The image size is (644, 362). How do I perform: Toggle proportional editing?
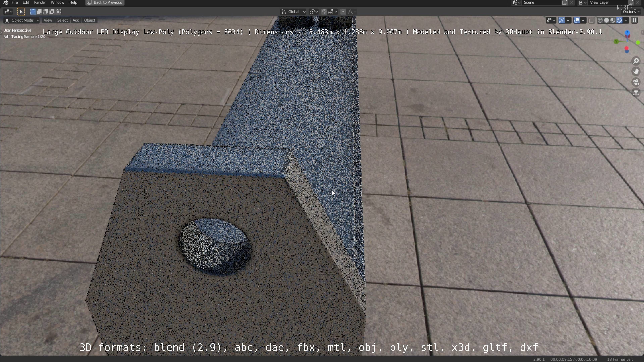tap(343, 12)
